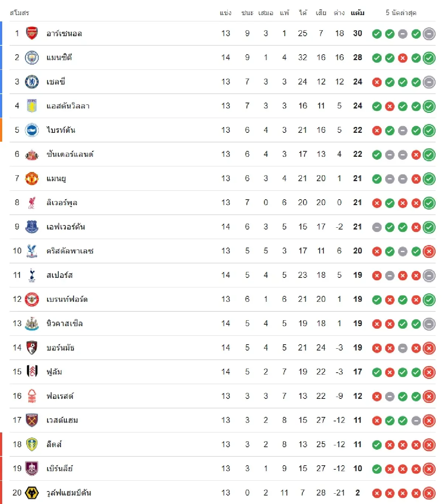Click the Arsenal club crest icon
The width and height of the screenshot is (443, 504).
(x=32, y=33)
